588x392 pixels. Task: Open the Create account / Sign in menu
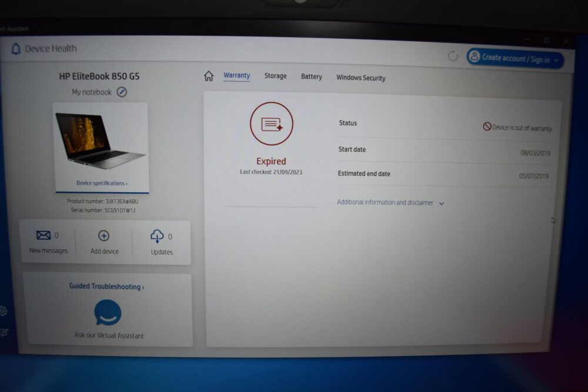515,58
